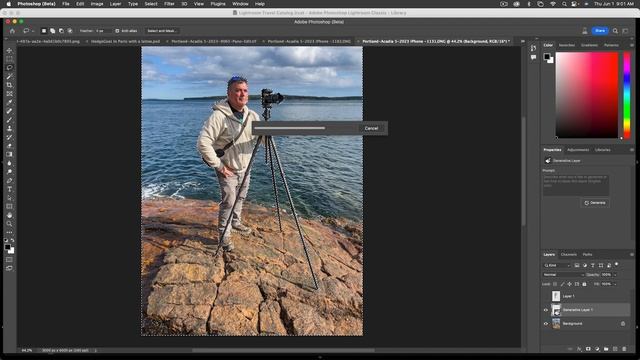Select the Pen tool
The height and width of the screenshot is (360, 640).
coord(9,180)
